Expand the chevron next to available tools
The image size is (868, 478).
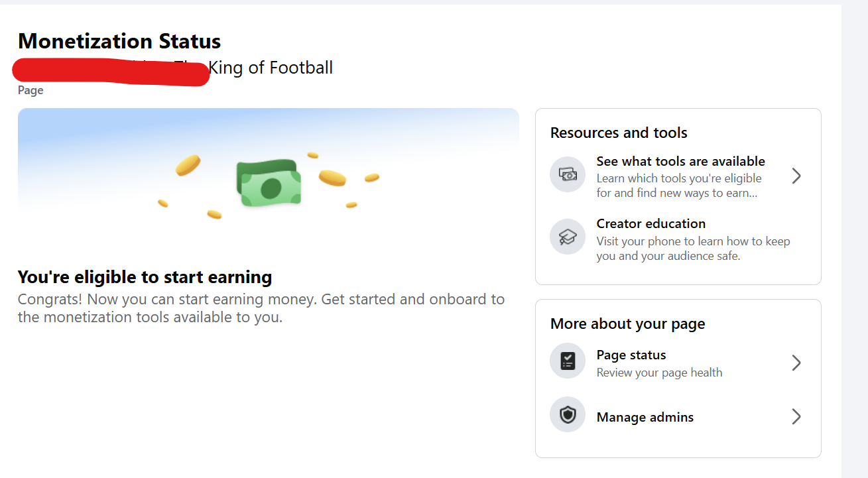point(796,176)
